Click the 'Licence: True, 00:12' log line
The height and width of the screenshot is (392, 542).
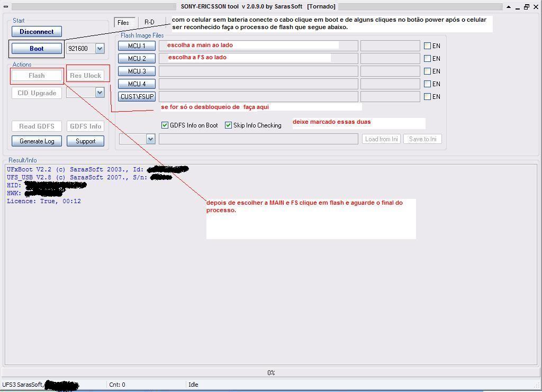point(44,201)
